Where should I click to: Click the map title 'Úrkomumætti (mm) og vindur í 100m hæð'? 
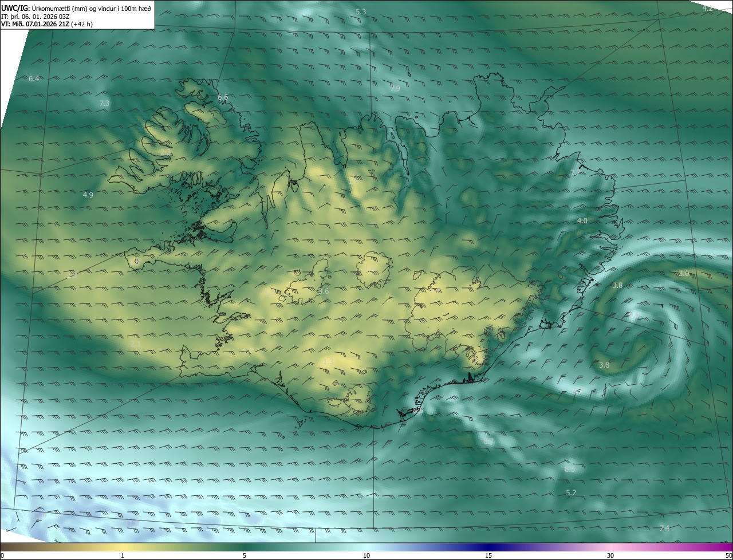click(x=91, y=8)
